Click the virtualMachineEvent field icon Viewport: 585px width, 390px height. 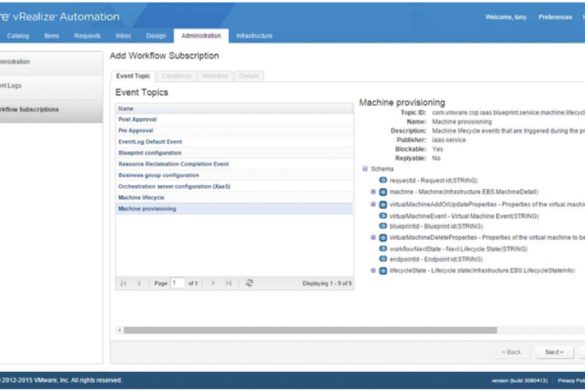(x=383, y=216)
